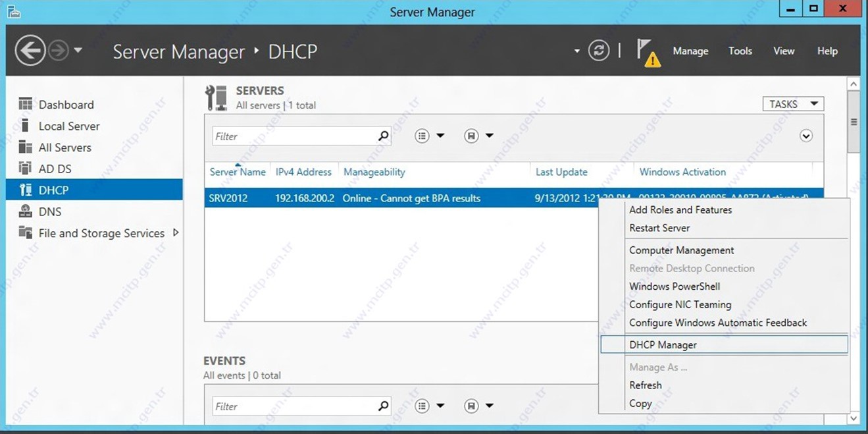Click the 192.168.200.2 address cell
868x434 pixels.
coord(305,198)
